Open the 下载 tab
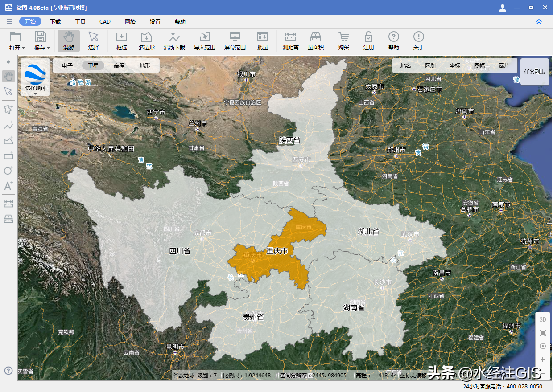Image resolution: width=553 pixels, height=392 pixels. (55, 21)
